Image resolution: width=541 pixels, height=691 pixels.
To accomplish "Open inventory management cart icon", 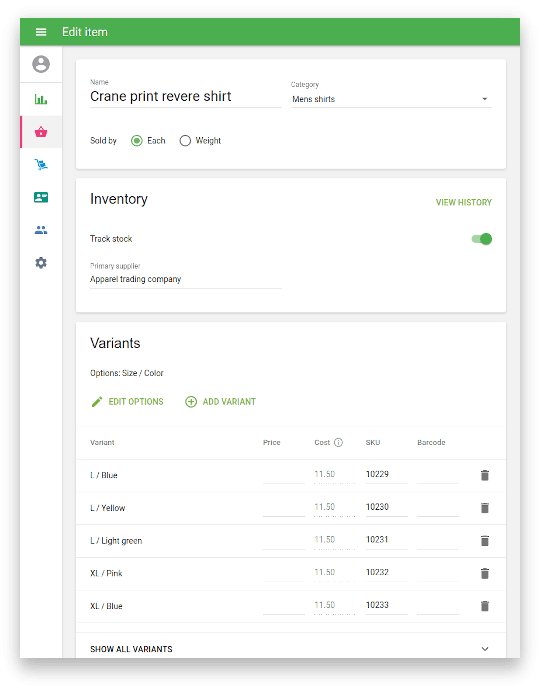I will coord(41,164).
